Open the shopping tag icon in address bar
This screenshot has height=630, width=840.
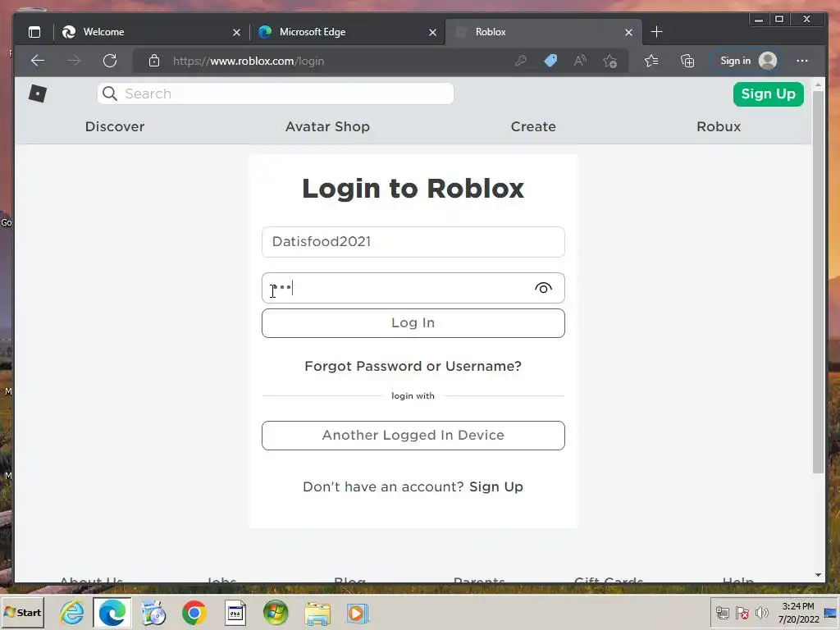point(550,61)
